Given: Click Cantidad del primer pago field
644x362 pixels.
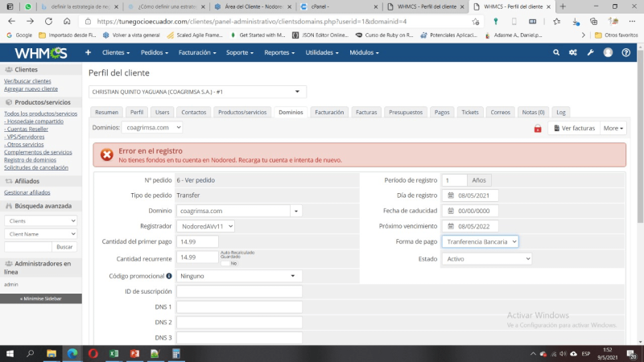Looking at the screenshot, I should (197, 242).
